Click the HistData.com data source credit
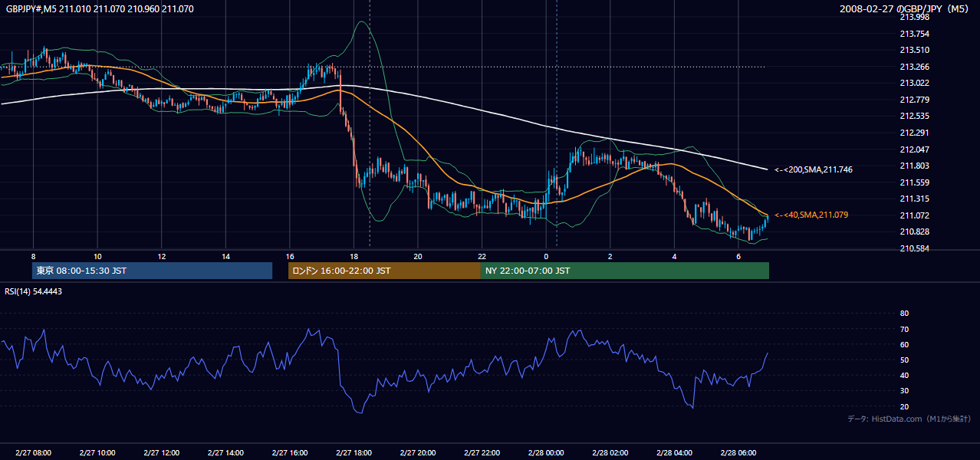 pos(909,419)
